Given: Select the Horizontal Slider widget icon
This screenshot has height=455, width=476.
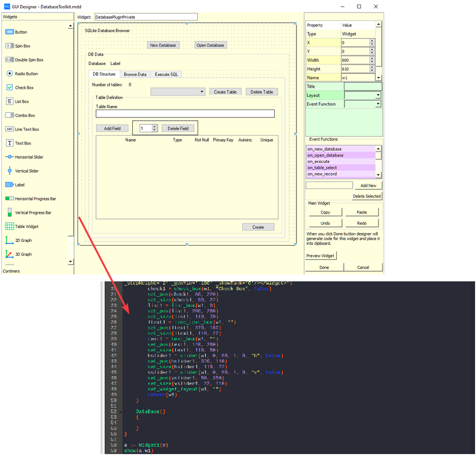Looking at the screenshot, I should [10, 157].
